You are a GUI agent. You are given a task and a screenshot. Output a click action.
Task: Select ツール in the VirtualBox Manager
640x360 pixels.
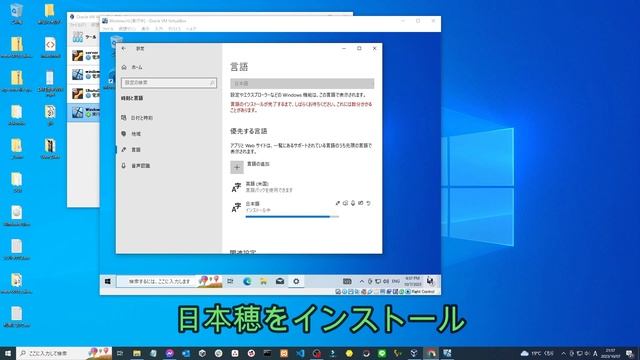(x=84, y=37)
